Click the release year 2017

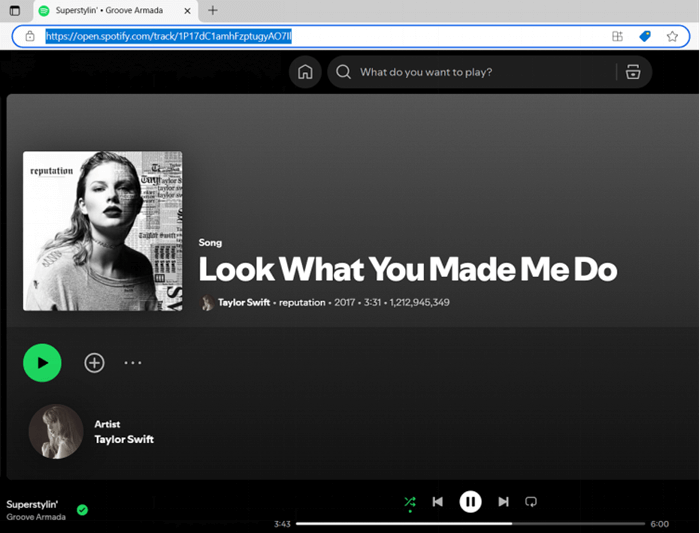pyautogui.click(x=345, y=303)
